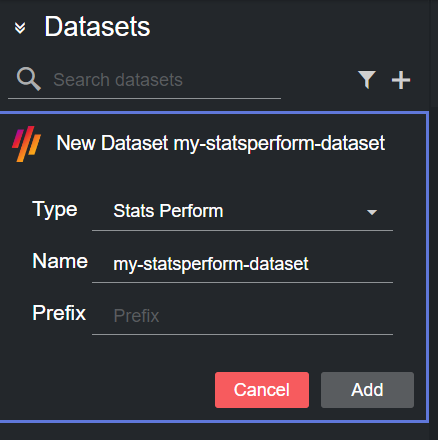Add a new dataset with plus icon

401,80
